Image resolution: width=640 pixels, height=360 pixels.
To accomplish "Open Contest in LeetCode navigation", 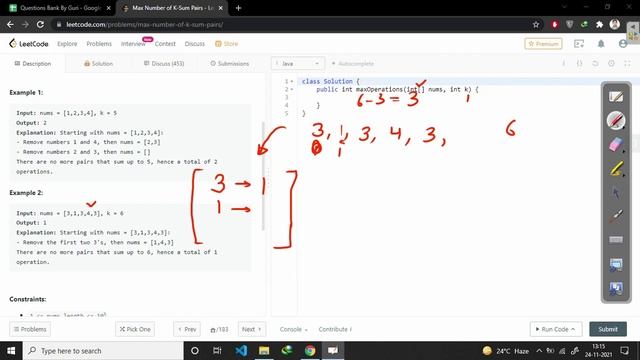I will tap(165, 44).
